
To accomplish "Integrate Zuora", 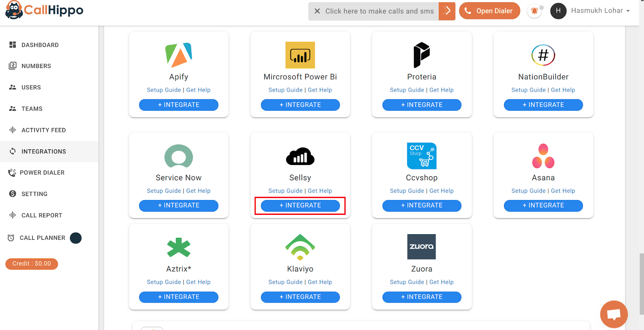I will pos(422,297).
